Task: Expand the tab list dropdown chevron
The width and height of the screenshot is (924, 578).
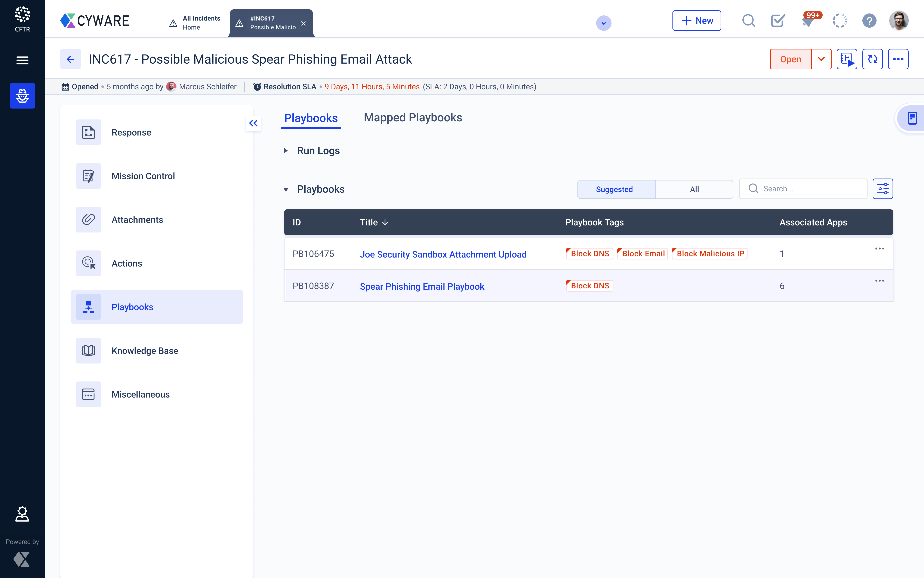Action: pos(603,23)
